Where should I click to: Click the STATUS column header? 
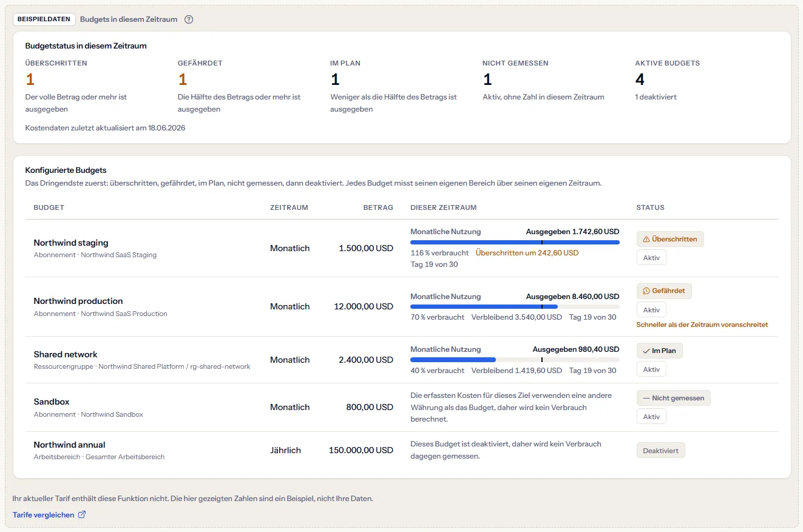(x=650, y=207)
